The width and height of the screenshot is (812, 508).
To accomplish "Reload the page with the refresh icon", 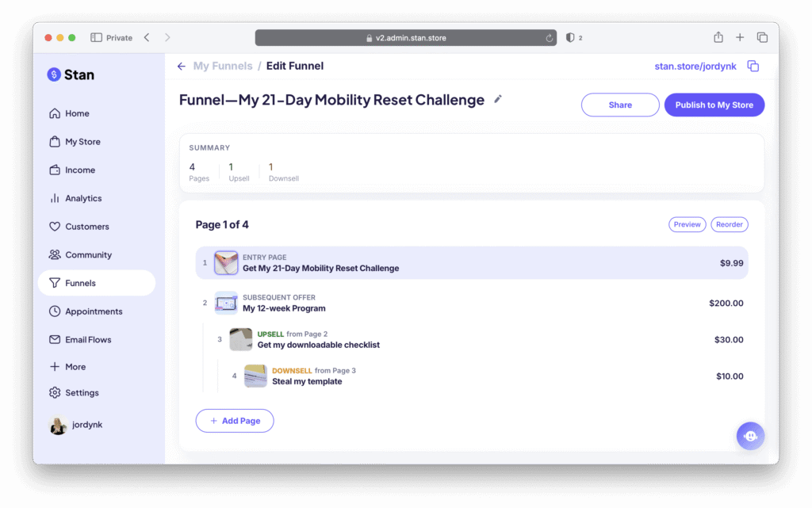I will point(549,38).
